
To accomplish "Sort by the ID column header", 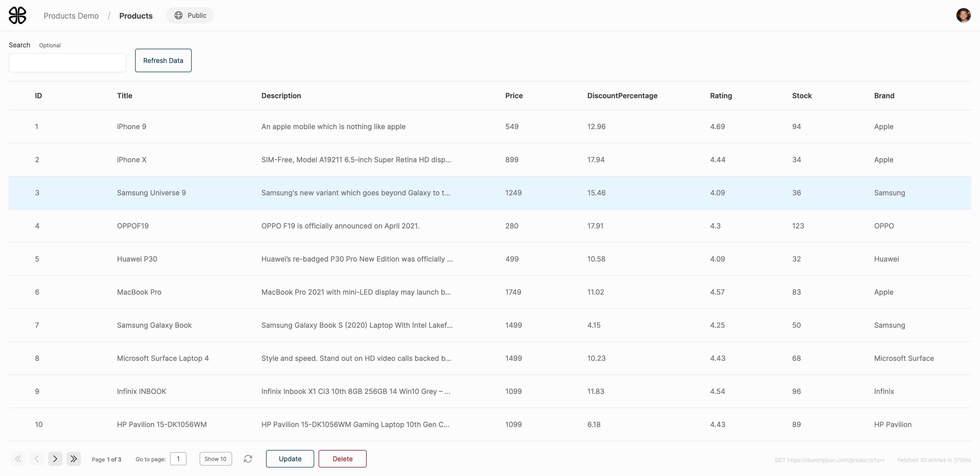I will pos(39,95).
